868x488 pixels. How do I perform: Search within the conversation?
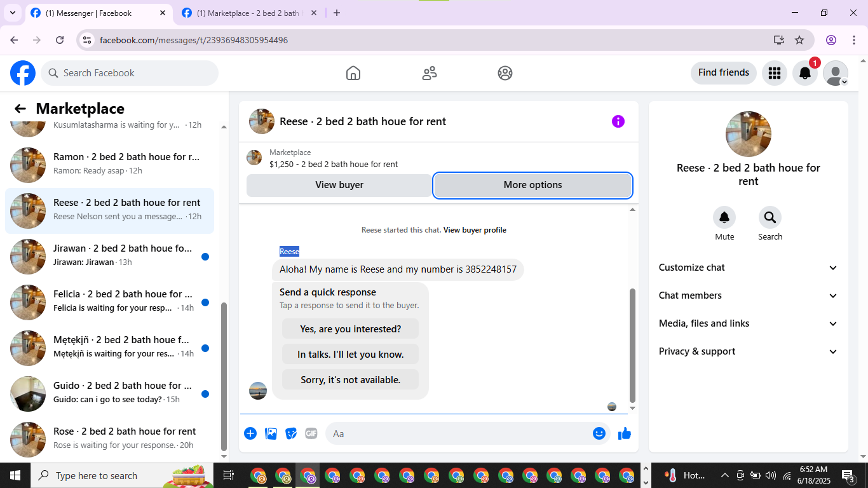770,218
